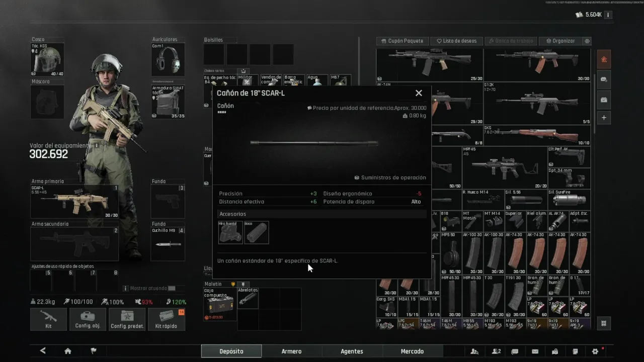Open Kit rápido card icon

point(167,319)
